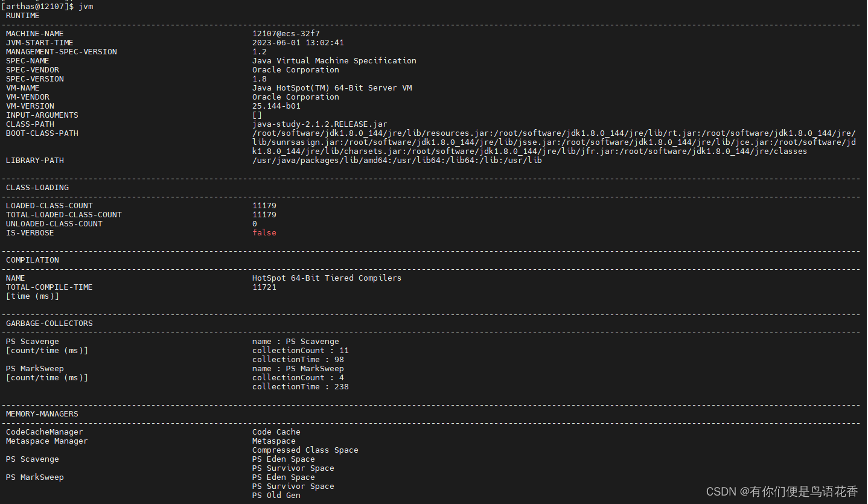The height and width of the screenshot is (504, 868).
Task: Click 'name : PS Scavenge' collector line
Action: pos(296,342)
